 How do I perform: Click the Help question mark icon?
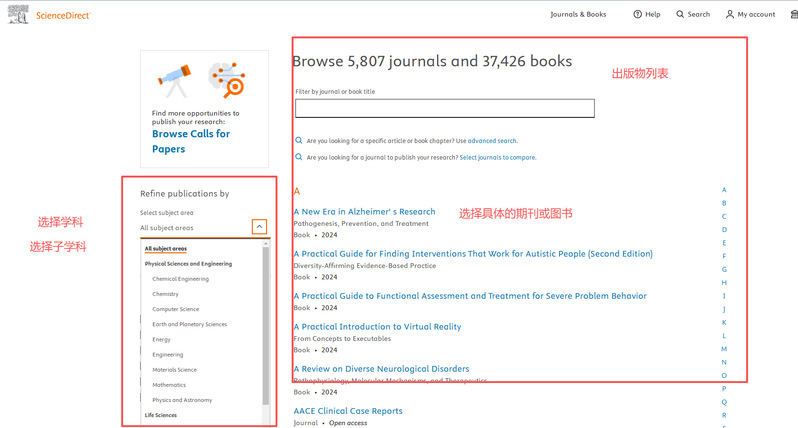(x=637, y=15)
